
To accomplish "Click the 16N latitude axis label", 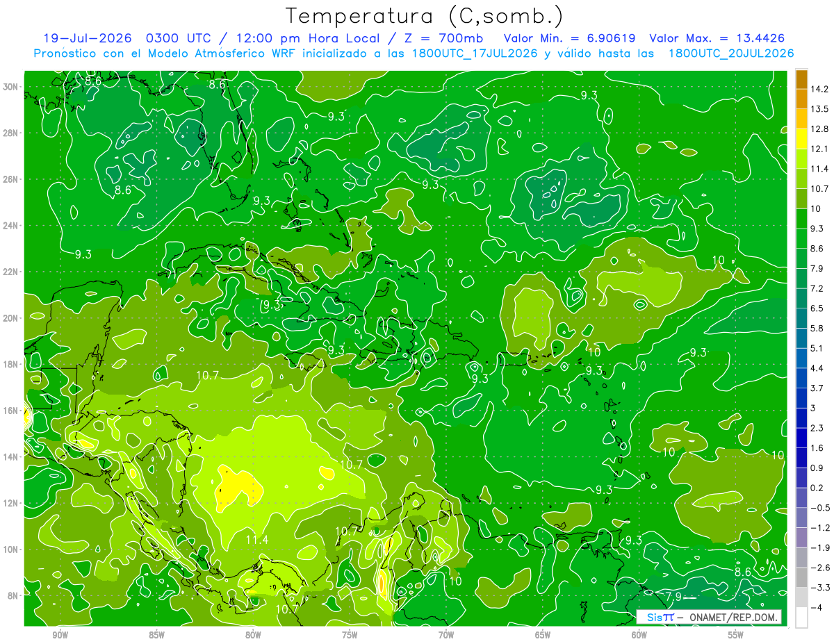I will pos(10,411).
